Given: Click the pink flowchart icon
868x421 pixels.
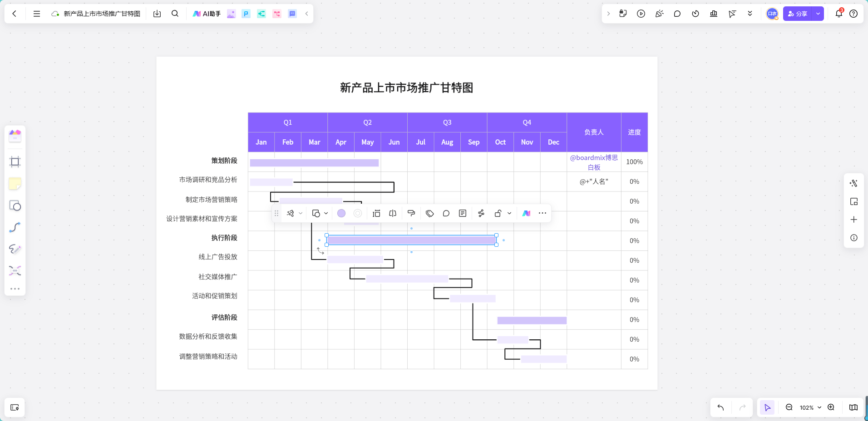Looking at the screenshot, I should 277,14.
